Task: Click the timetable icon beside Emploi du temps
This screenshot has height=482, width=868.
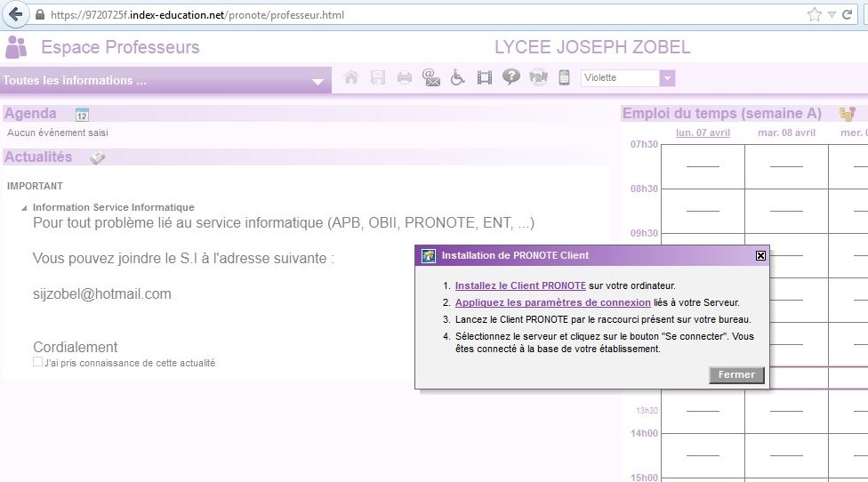Action: [x=847, y=114]
